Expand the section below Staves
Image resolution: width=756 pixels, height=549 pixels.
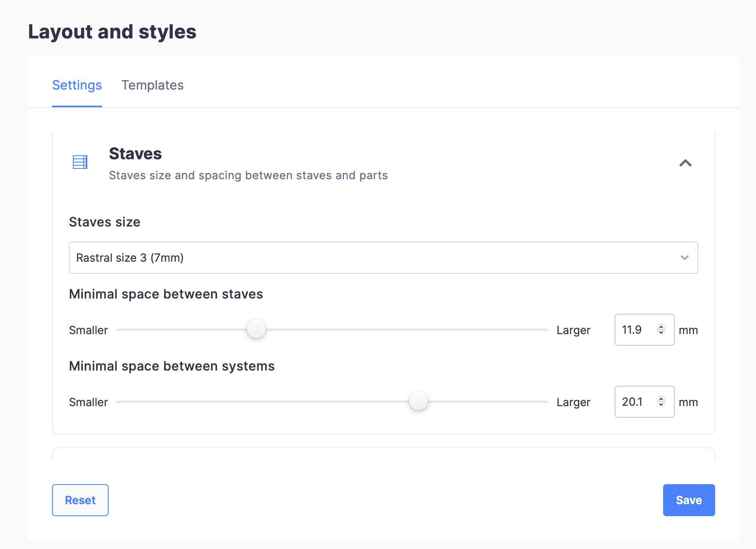(383, 454)
